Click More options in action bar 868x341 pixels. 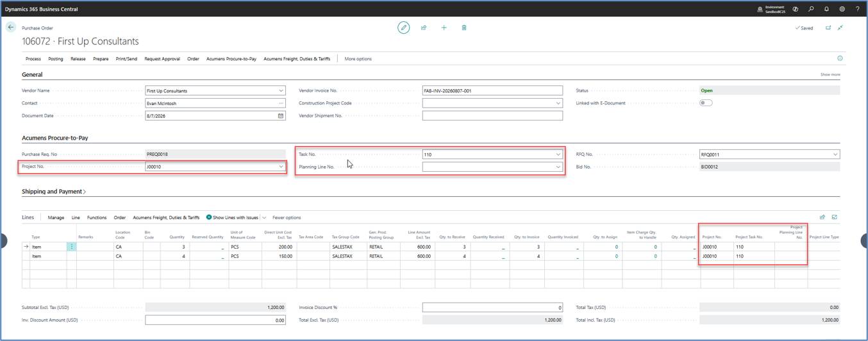(358, 58)
